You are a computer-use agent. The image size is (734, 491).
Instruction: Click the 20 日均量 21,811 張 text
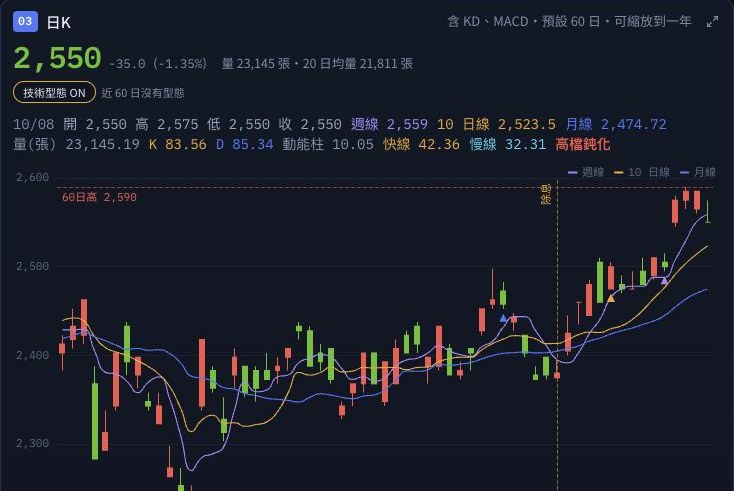click(358, 64)
